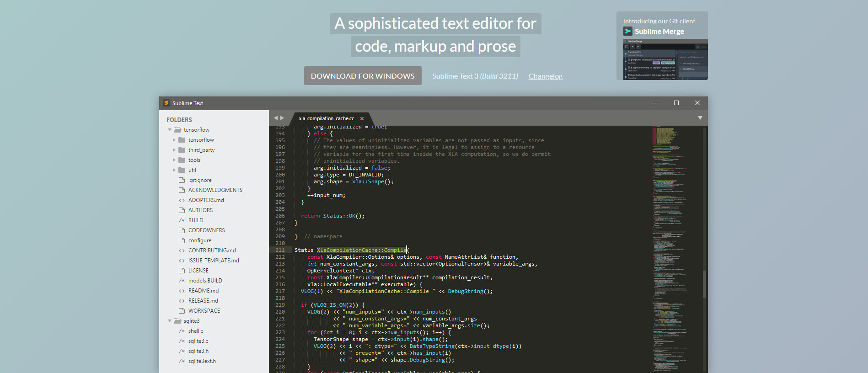Click the tensorflow root folder icon
Screen dimensions: 868x373
177,130
